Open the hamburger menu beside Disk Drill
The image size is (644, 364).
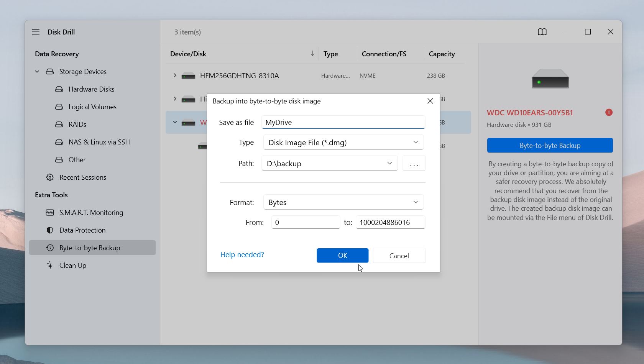[36, 32]
